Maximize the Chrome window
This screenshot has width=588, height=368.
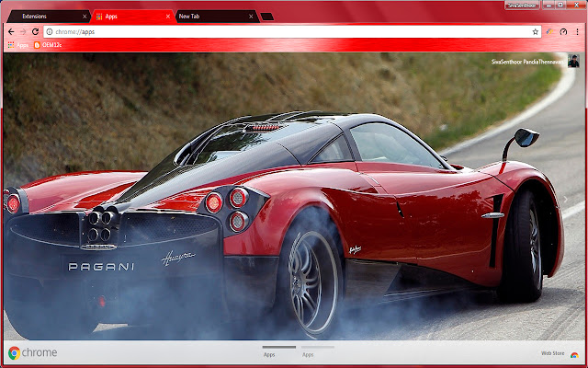click(560, 5)
